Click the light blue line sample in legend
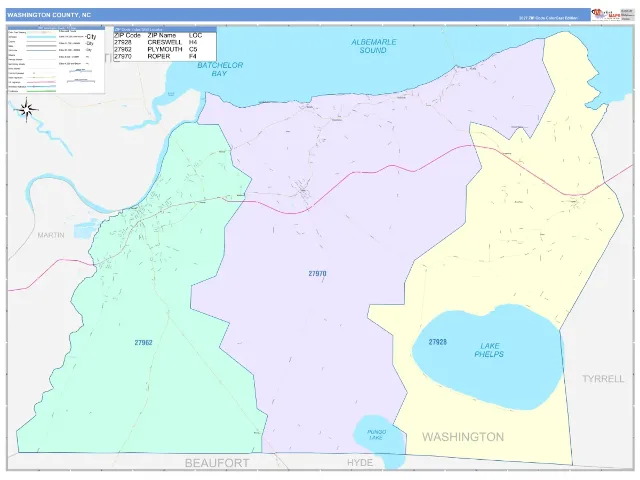This screenshot has height=480, width=640. point(41,37)
